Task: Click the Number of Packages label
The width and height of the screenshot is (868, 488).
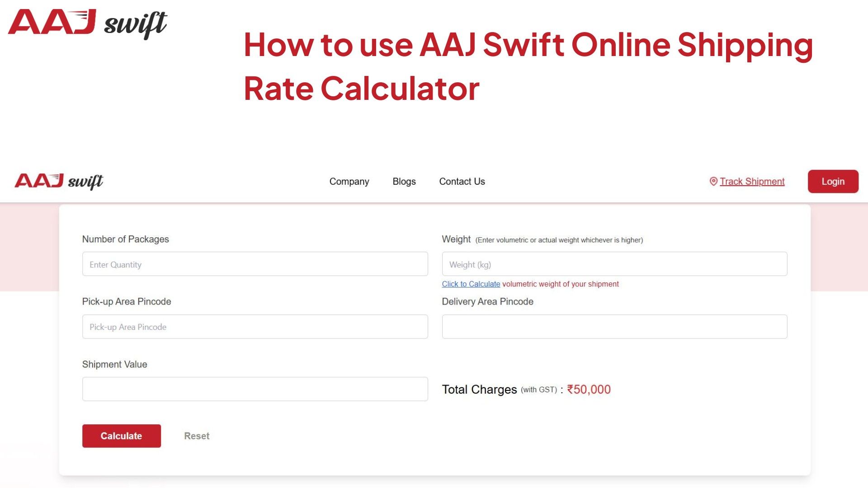Action: [125, 239]
